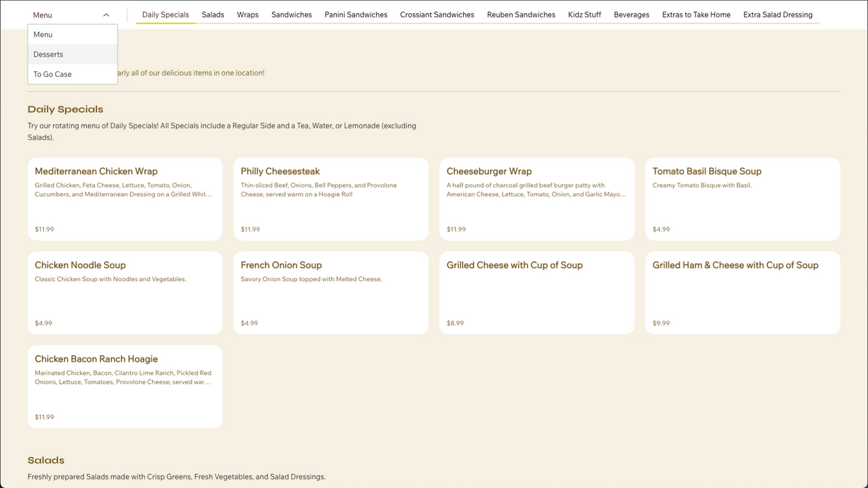Open the Crossiant Sandwiches tab
This screenshot has height=488, width=868.
(437, 14)
